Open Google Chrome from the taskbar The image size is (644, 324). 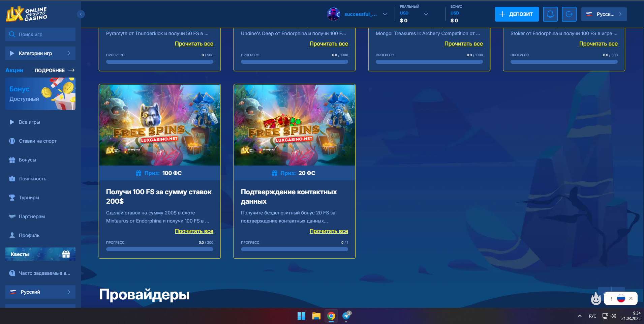[x=331, y=316]
